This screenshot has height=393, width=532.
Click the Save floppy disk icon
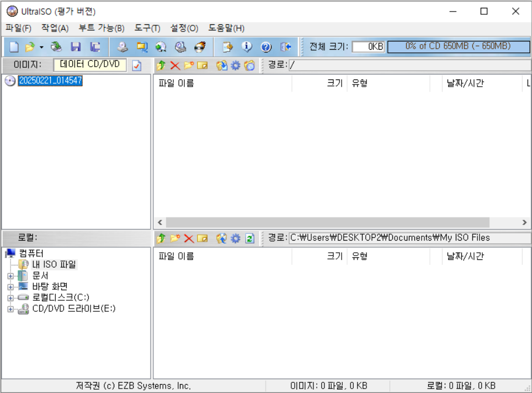pyautogui.click(x=75, y=46)
